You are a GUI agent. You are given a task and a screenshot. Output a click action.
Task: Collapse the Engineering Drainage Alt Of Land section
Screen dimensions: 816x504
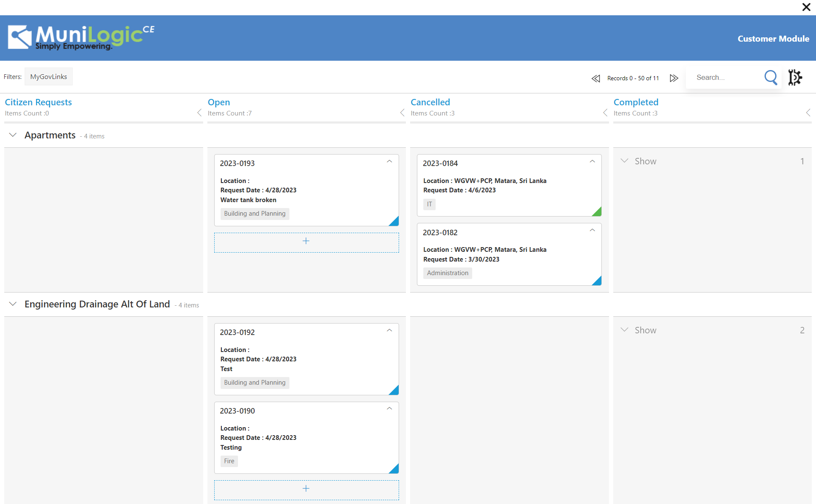(12, 304)
